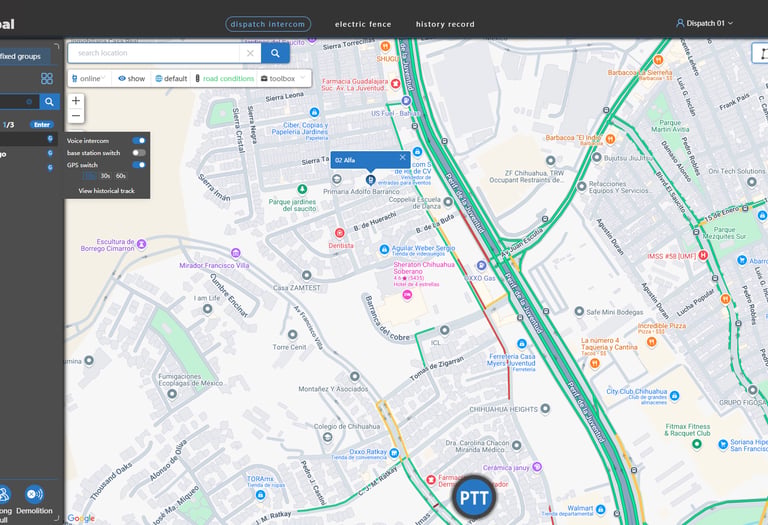The height and width of the screenshot is (525, 768).
Task: Enable the base station switch
Action: pyautogui.click(x=139, y=153)
